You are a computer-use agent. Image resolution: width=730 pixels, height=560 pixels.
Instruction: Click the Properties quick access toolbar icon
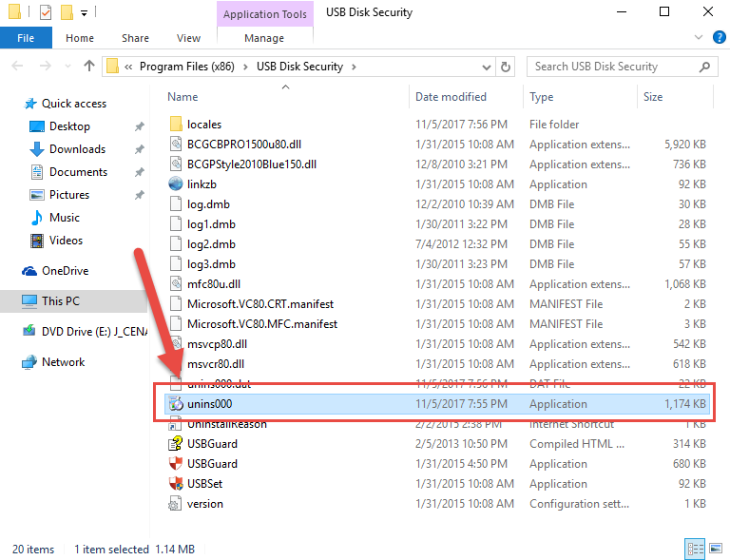click(46, 12)
